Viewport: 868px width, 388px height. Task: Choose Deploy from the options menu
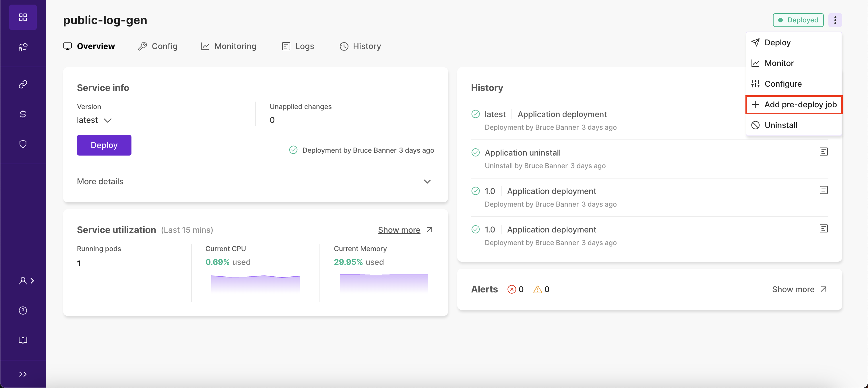pyautogui.click(x=794, y=42)
